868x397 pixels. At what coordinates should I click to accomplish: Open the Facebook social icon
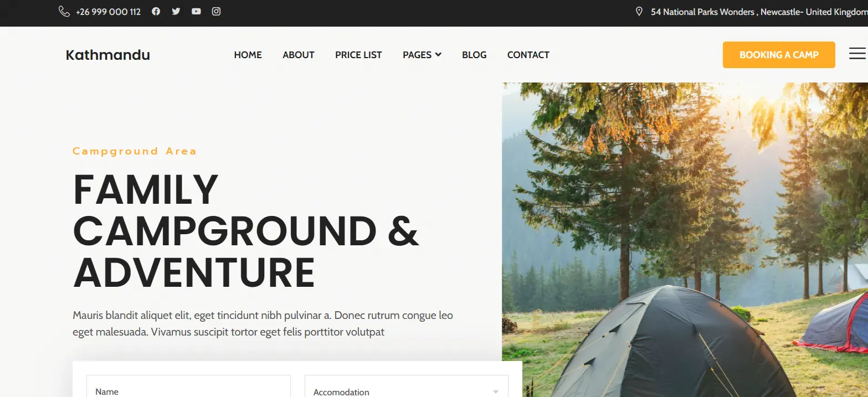pos(156,11)
